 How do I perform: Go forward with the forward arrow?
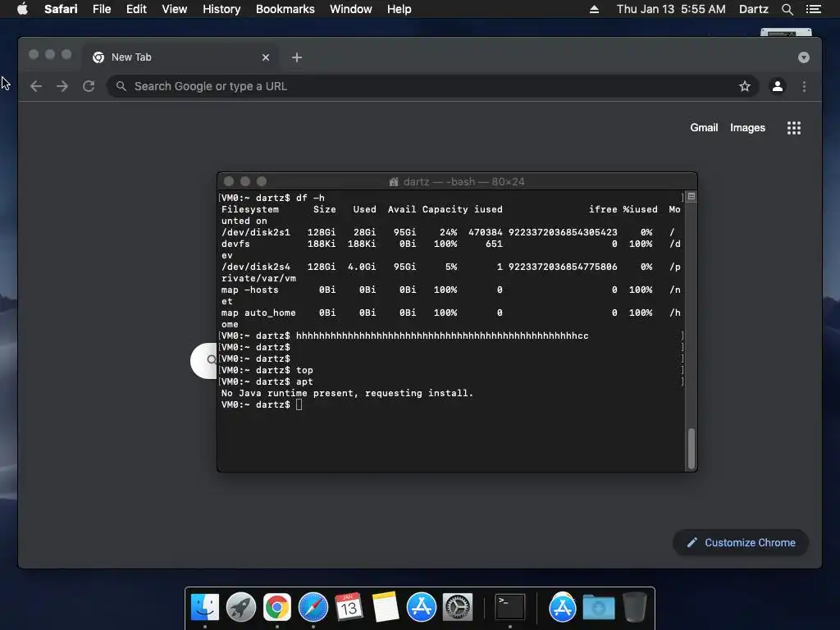point(62,86)
